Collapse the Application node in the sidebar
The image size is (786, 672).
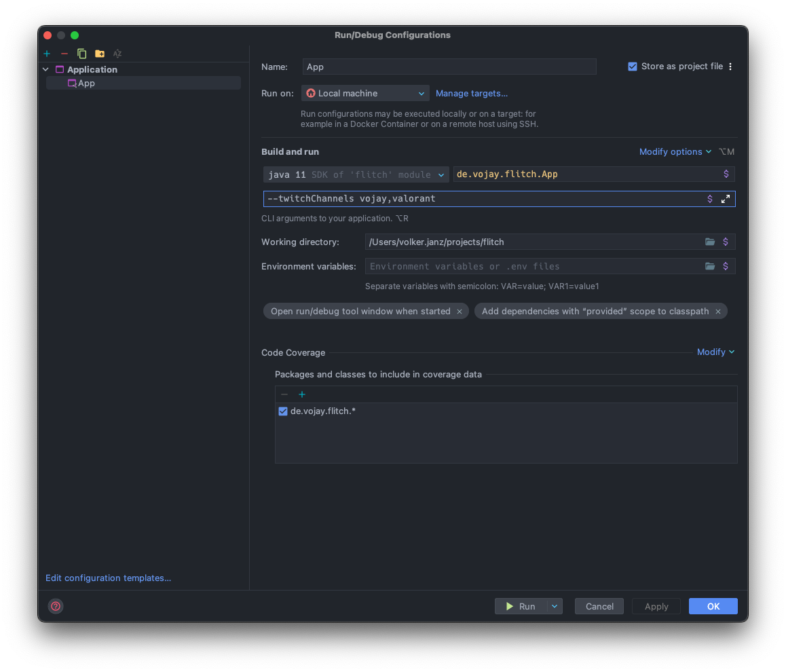pos(45,69)
